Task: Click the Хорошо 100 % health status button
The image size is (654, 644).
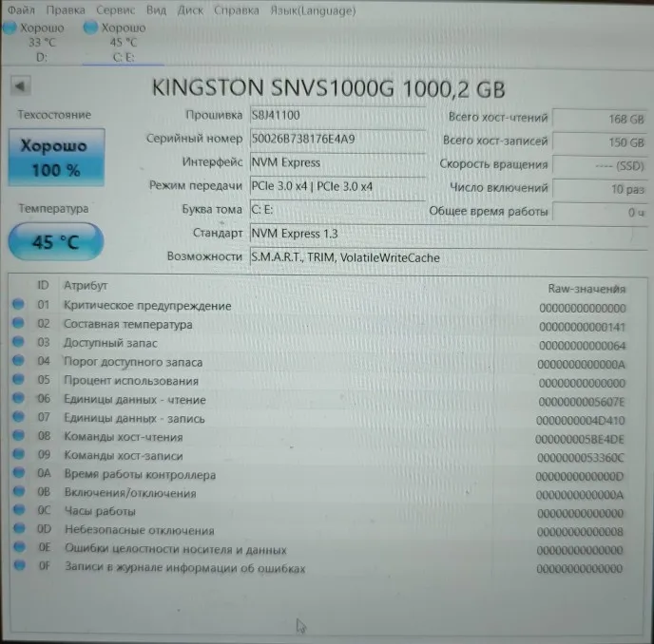Action: tap(56, 157)
